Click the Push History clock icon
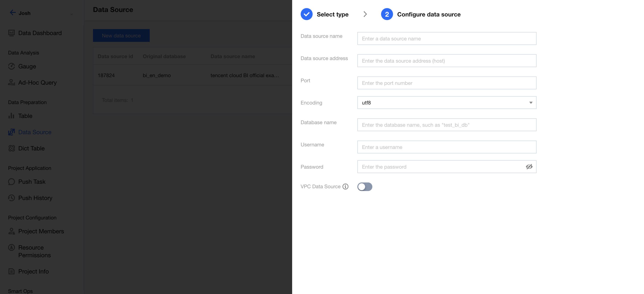 point(12,198)
